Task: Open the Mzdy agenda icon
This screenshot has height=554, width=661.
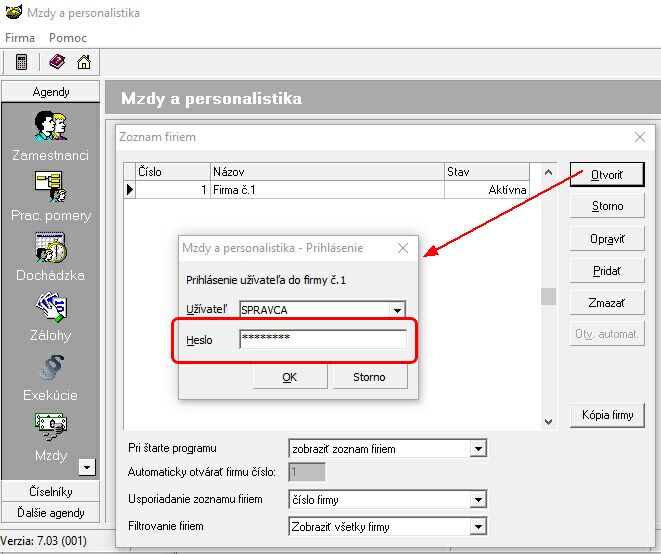Action: [x=51, y=426]
